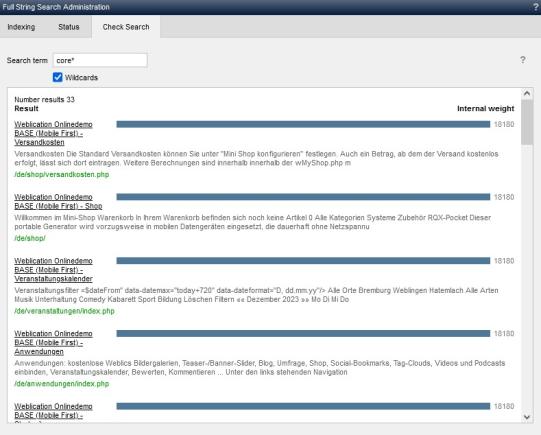The width and height of the screenshot is (541, 435).
Task: Open the Onlinedemo Shop result link
Action: click(x=58, y=201)
